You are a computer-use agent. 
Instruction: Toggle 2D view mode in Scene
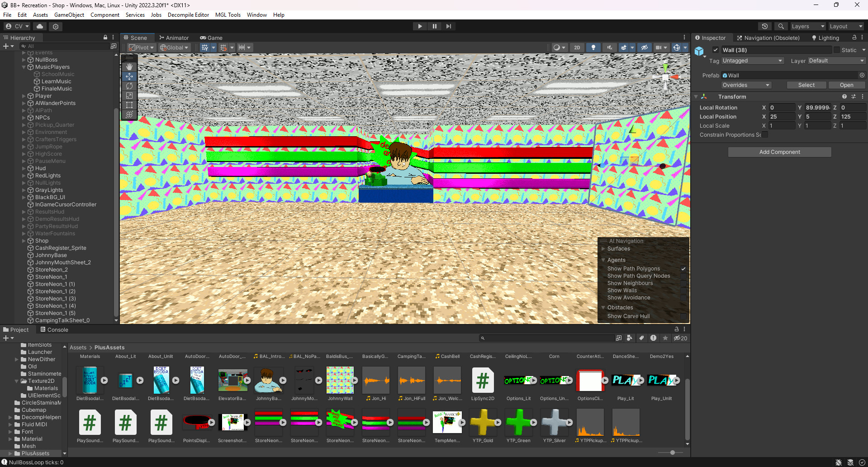[577, 48]
